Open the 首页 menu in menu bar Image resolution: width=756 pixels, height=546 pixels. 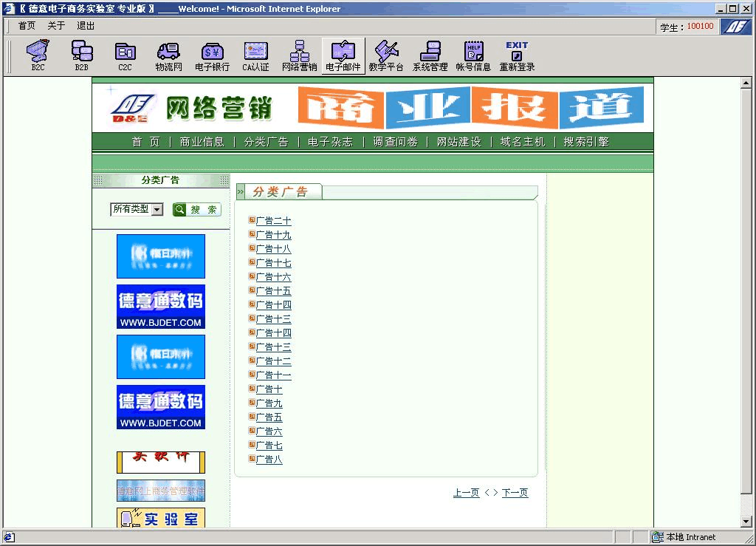(x=27, y=26)
